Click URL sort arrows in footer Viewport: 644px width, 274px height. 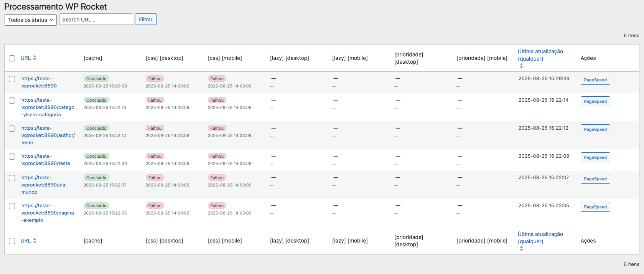35,241
